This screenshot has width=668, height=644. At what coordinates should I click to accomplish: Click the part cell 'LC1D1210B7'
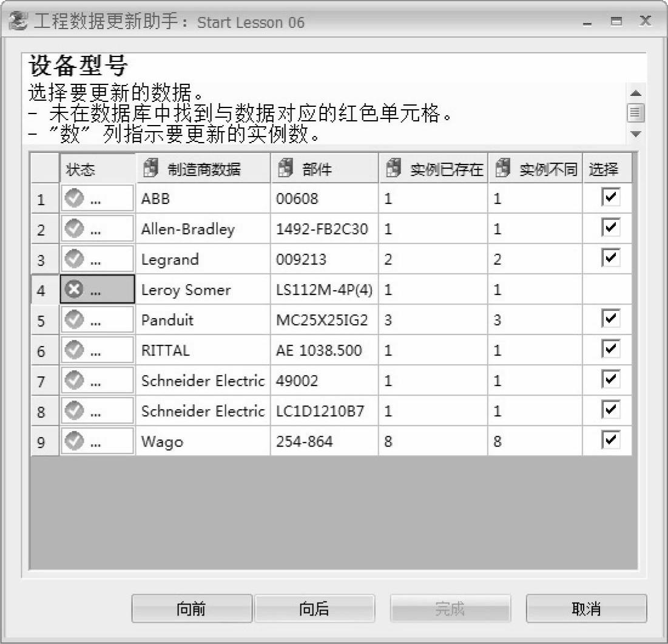(325, 410)
